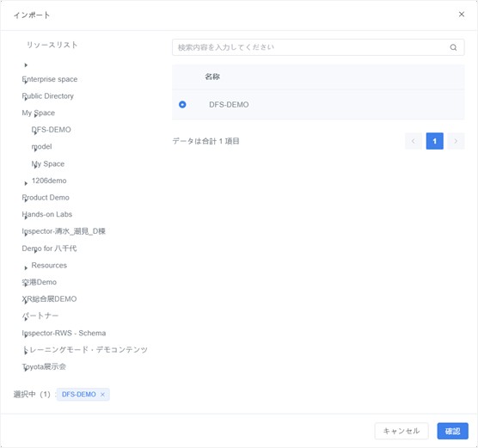Screen dimensions: 478x448
Task: Close the import dialog with X icon
Action: tap(462, 14)
